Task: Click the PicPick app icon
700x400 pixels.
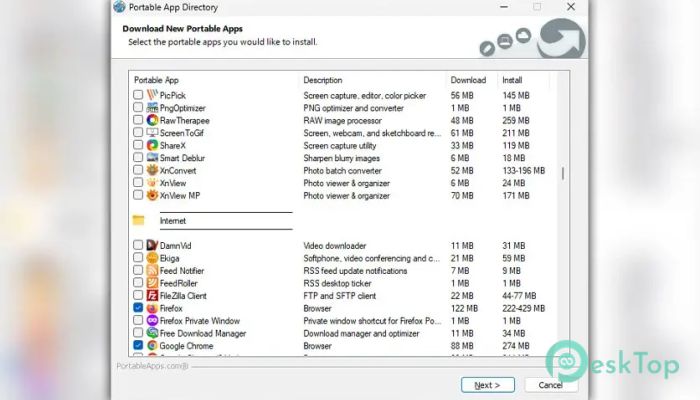Action: click(x=152, y=95)
